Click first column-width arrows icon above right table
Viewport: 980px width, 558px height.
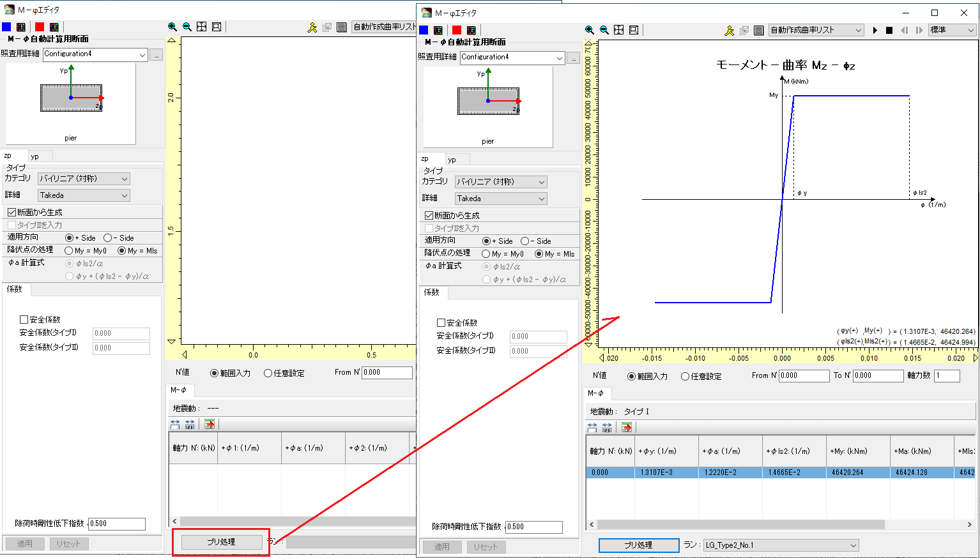click(x=592, y=427)
